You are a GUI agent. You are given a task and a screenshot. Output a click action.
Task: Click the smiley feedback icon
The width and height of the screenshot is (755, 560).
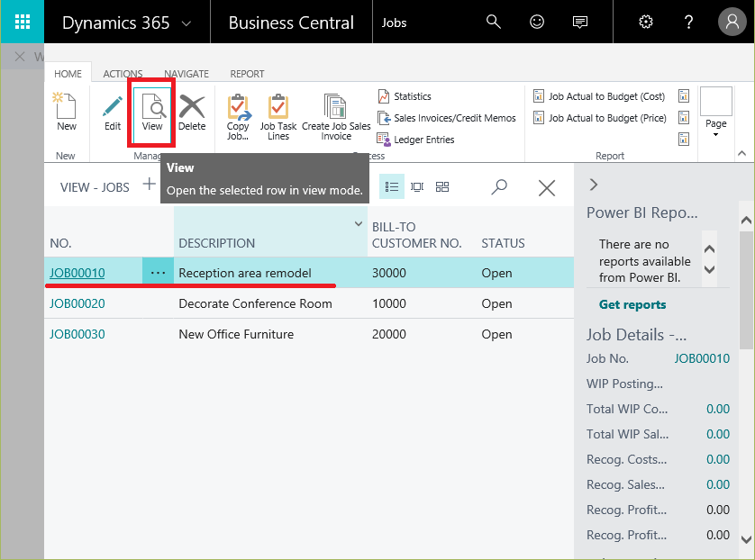pos(536,22)
